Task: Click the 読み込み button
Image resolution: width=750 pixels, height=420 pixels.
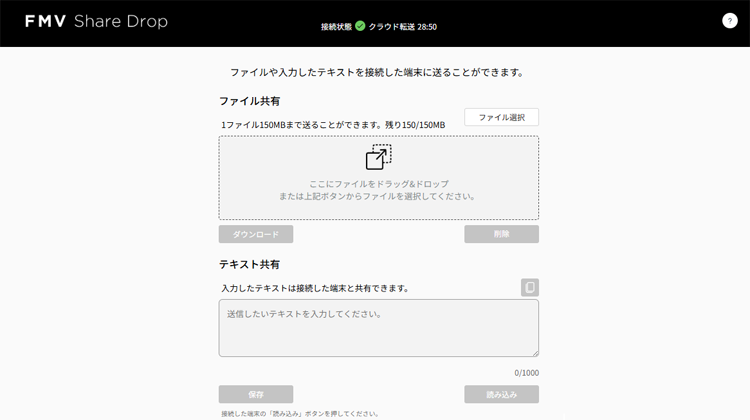Action: pyautogui.click(x=501, y=394)
